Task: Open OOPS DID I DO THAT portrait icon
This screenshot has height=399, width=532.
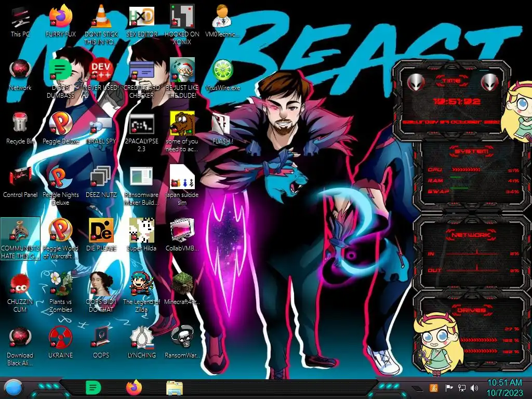Action: (101, 292)
